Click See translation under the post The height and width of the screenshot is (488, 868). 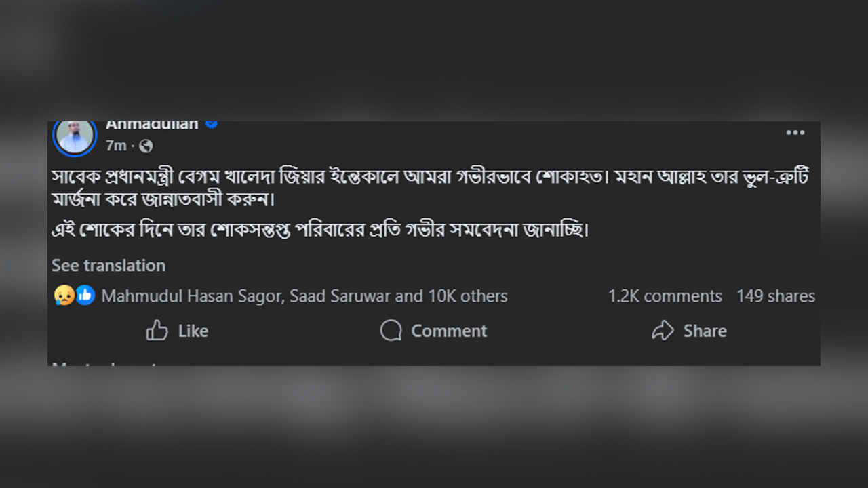[x=108, y=266]
